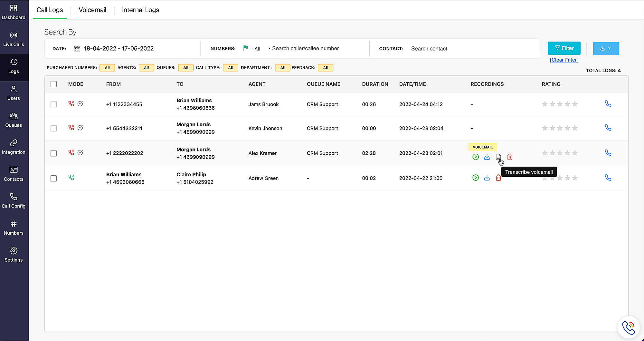Open the floating dialer widget icon

click(628, 327)
